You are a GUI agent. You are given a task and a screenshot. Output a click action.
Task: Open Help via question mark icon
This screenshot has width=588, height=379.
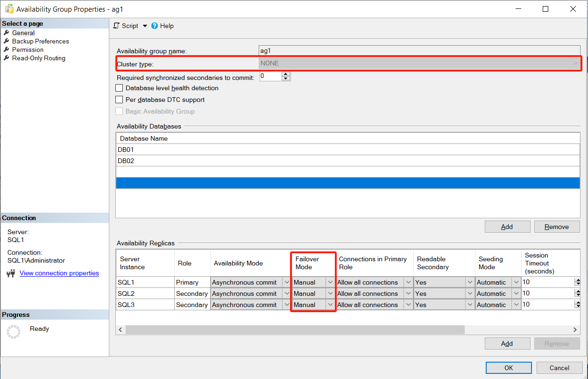point(155,26)
